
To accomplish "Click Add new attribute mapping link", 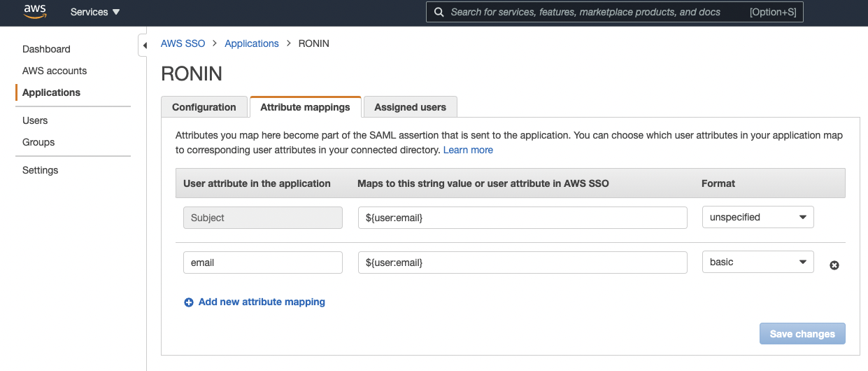I will click(262, 302).
